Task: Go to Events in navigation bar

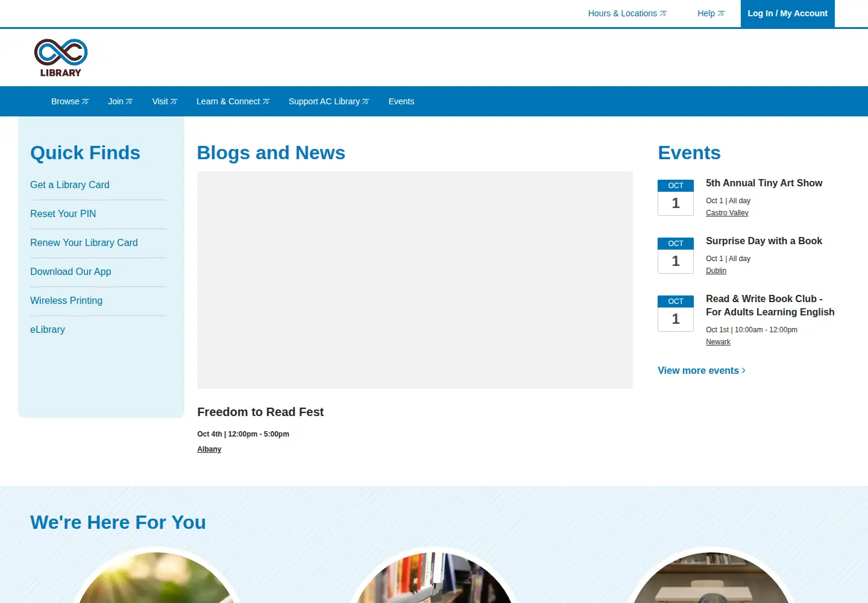Action: [x=401, y=101]
